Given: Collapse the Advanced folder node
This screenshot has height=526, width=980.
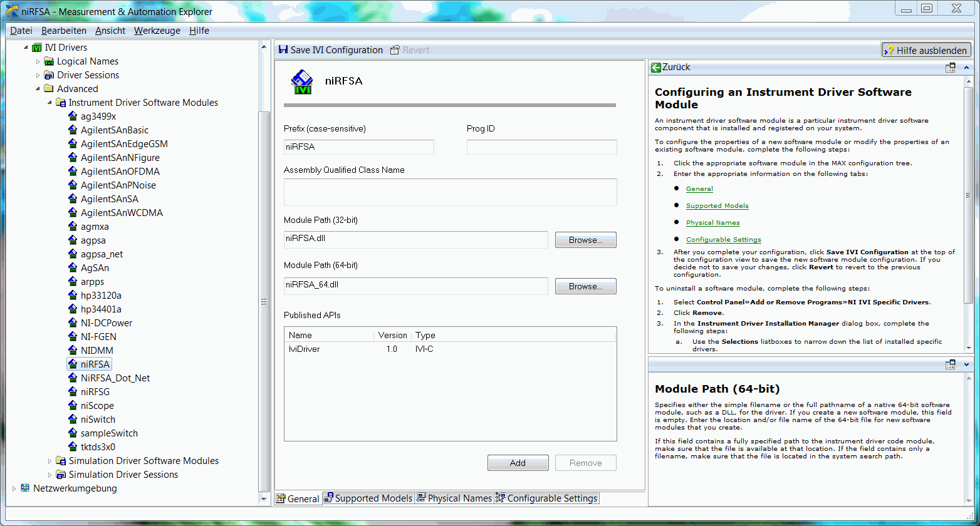Looking at the screenshot, I should point(38,89).
